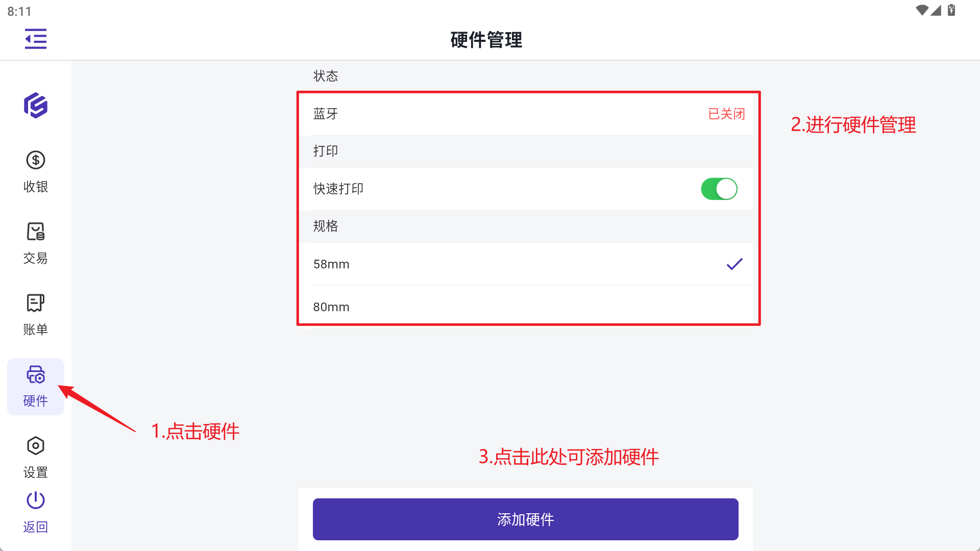Click the 快速打印 row label
Viewport: 980px width, 551px height.
(x=338, y=189)
